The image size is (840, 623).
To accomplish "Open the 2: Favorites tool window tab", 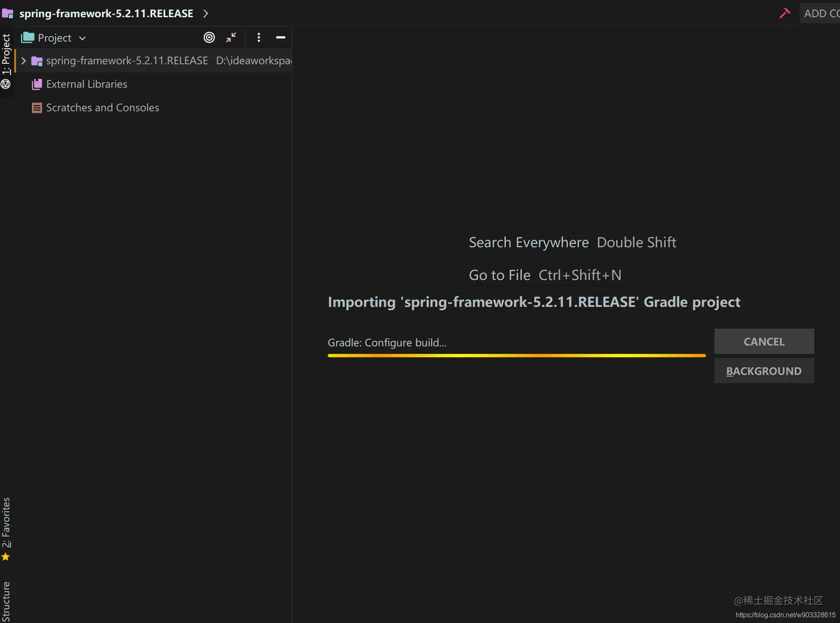I will (x=6, y=522).
